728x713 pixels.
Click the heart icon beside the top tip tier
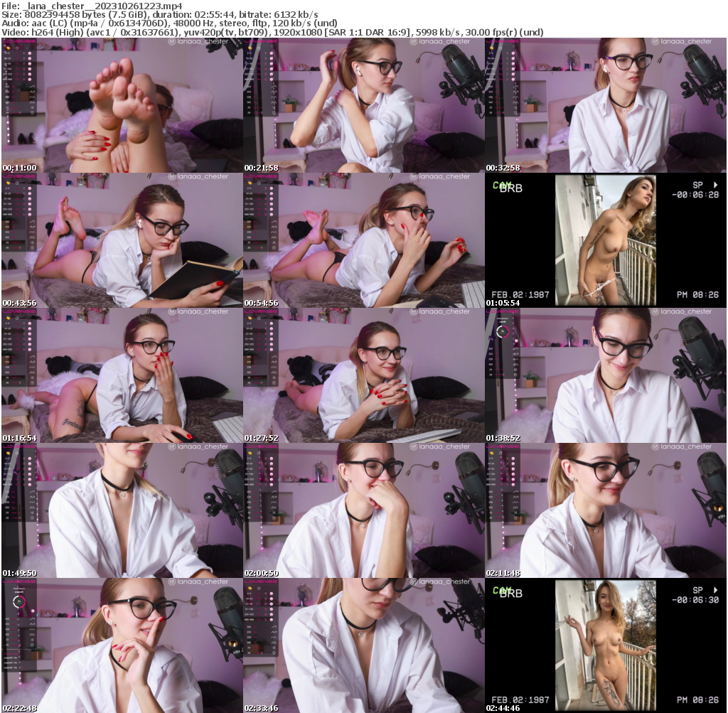coord(30,53)
